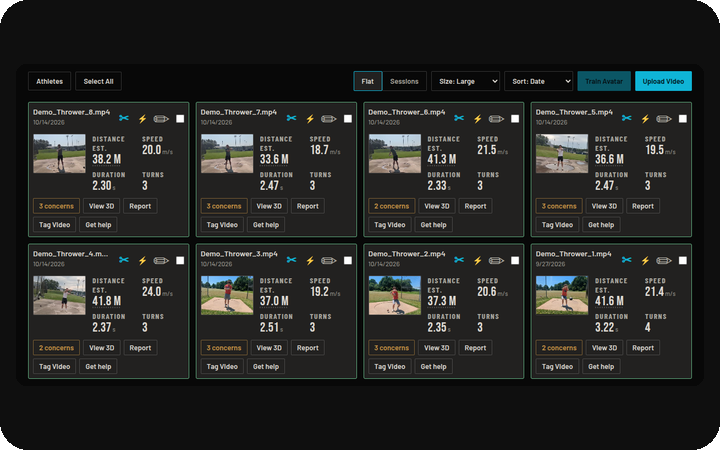
Task: Open the Demo_Thrower_3.mp4 video thumbnail
Action: (227, 295)
